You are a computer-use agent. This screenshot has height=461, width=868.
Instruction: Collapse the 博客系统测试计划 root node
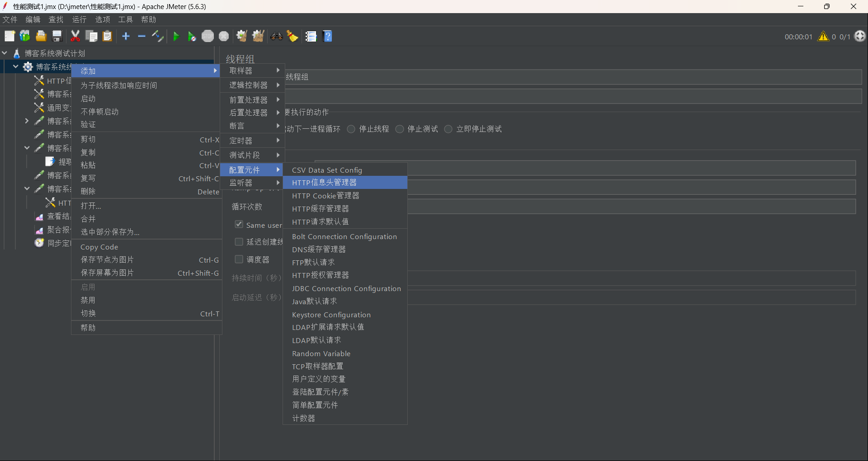5,53
